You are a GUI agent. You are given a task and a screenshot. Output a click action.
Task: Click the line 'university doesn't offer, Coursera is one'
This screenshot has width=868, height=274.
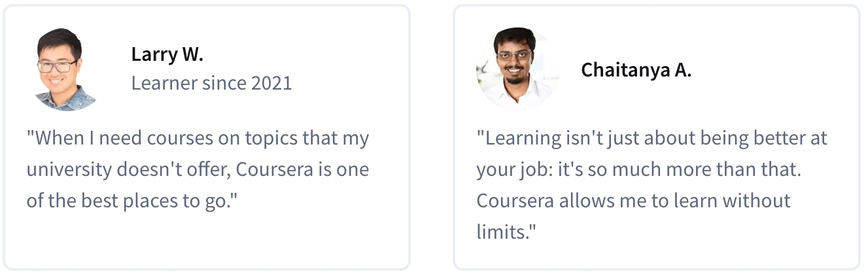[198, 169]
